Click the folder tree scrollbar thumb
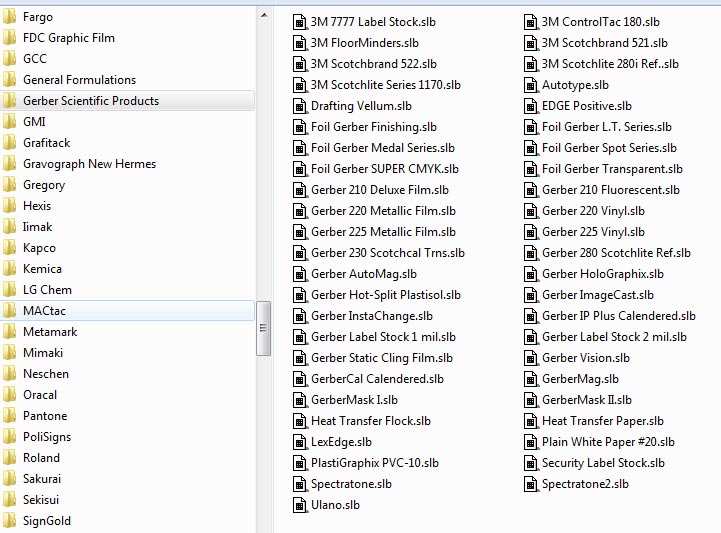This screenshot has width=721, height=533. pos(263,328)
